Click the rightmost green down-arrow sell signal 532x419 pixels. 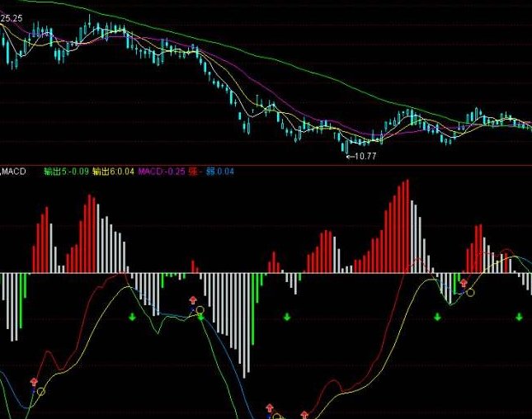point(519,317)
